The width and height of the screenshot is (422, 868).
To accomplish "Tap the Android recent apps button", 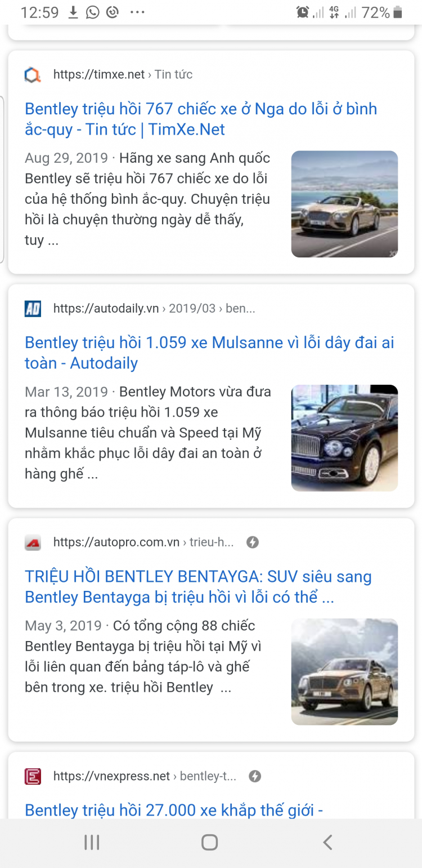I will 92,842.
